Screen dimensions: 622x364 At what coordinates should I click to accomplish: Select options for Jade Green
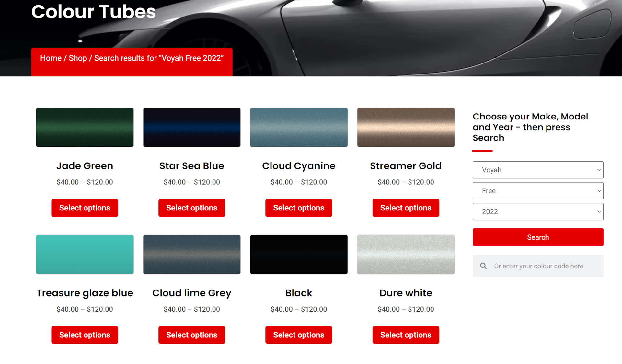point(85,208)
